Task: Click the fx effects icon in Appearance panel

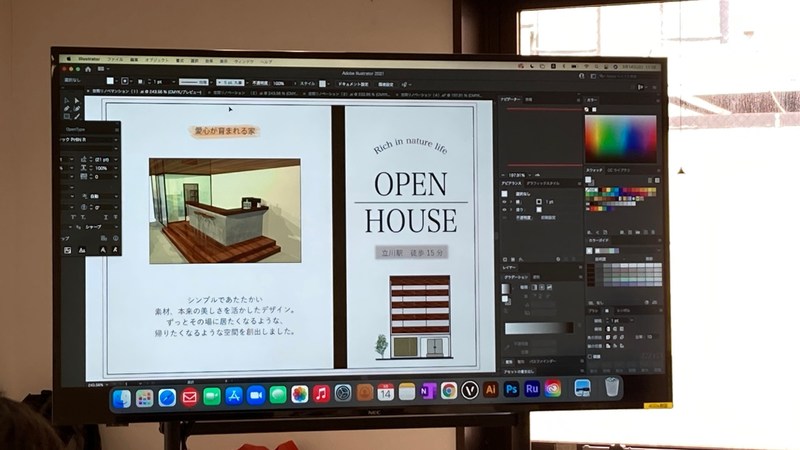Action: click(521, 259)
